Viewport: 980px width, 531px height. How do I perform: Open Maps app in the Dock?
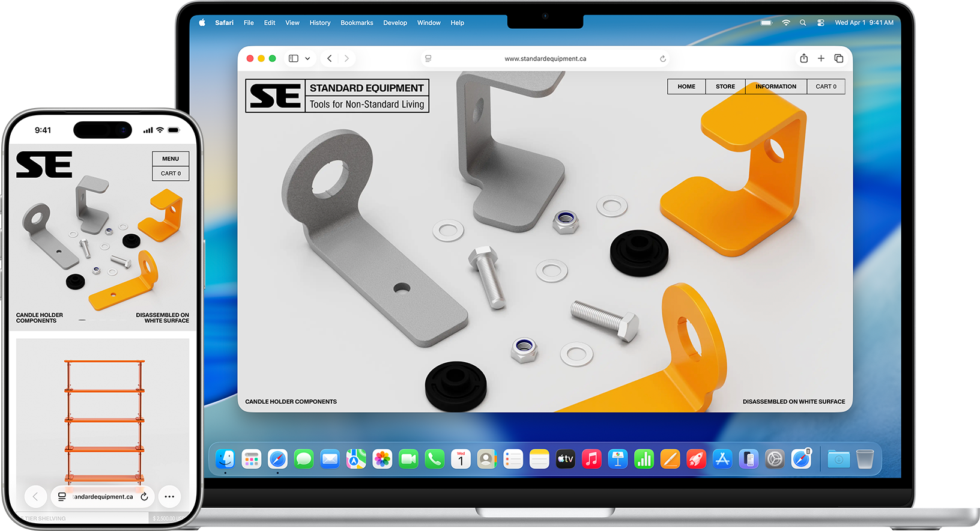tap(356, 460)
